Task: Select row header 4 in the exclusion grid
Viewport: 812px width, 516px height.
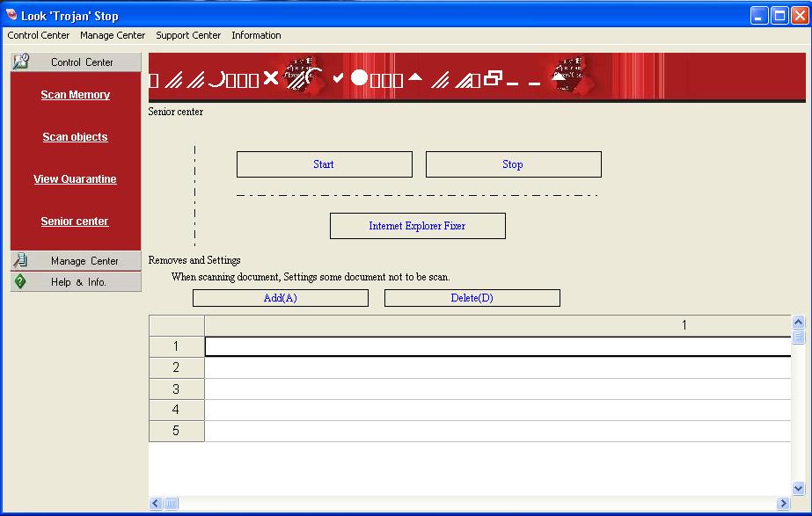Action: [177, 410]
